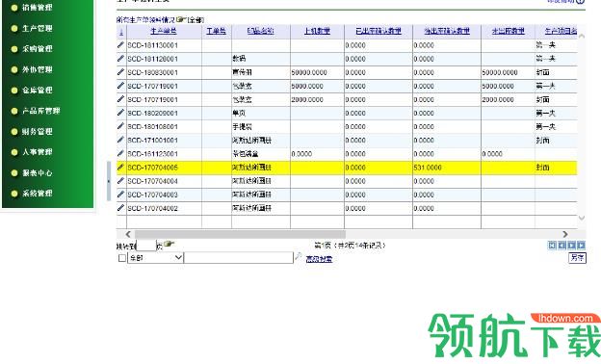The width and height of the screenshot is (601, 364).
Task: Click the 另存 button
Action: click(577, 258)
